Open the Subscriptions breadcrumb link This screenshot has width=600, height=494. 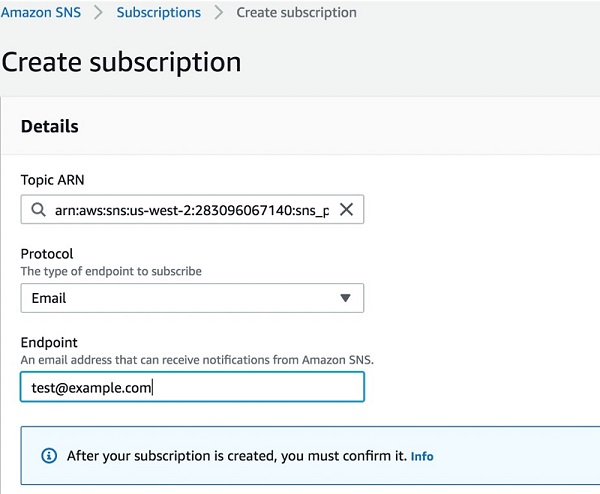coord(158,12)
